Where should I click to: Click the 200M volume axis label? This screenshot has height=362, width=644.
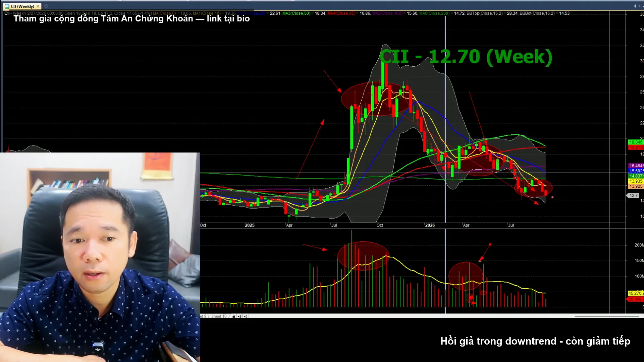(639, 245)
